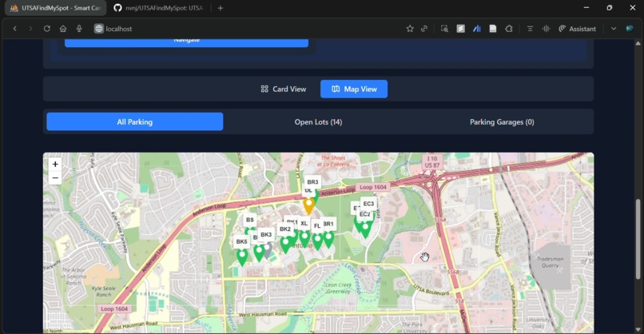This screenshot has height=334, width=644.
Task: Open the page search lens icon
Action: (444, 29)
